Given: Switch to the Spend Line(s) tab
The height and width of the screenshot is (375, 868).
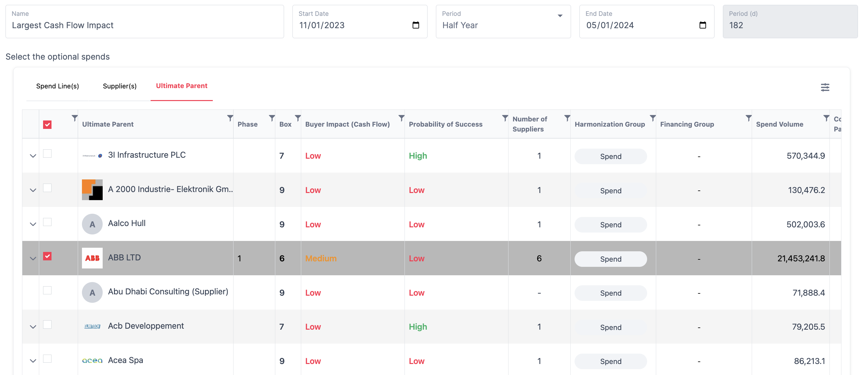Looking at the screenshot, I should (x=58, y=86).
